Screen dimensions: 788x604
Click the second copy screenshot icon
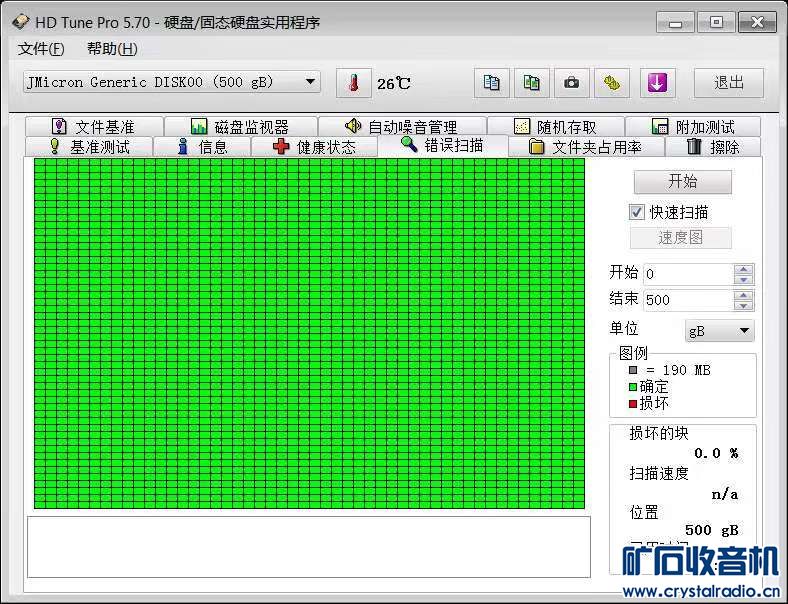(x=531, y=83)
